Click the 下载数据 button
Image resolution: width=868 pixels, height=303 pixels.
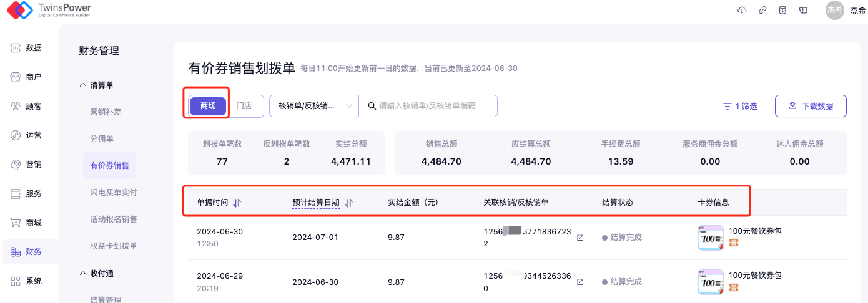(x=810, y=106)
